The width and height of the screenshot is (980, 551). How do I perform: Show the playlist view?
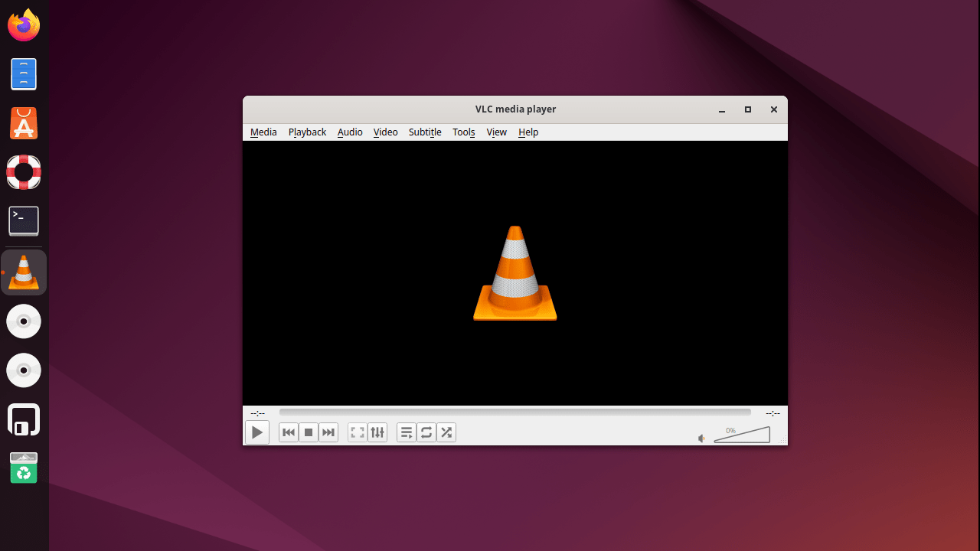[x=406, y=432]
